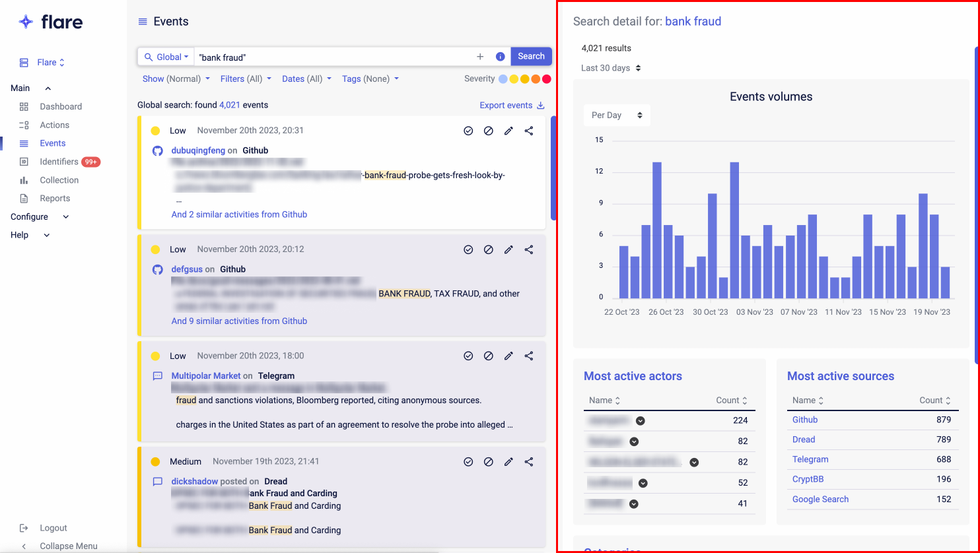
Task: Open the Last 30 days dropdown
Action: click(x=611, y=68)
